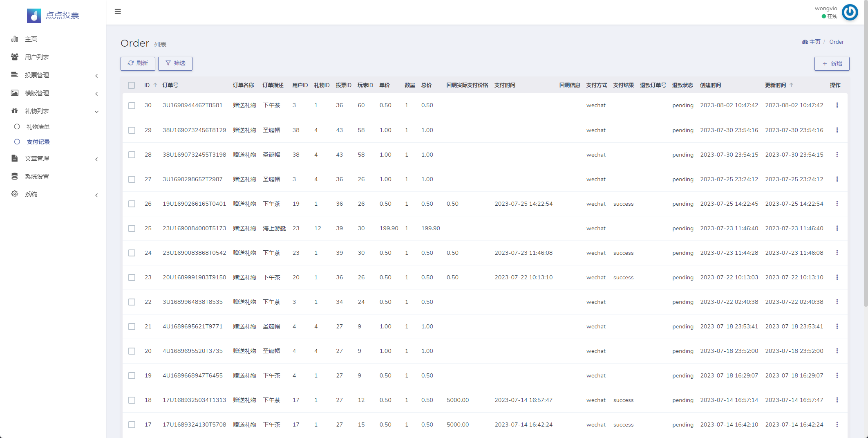Open the 礼物清单 submenu item
Viewport: 868px width, 438px height.
tap(38, 127)
